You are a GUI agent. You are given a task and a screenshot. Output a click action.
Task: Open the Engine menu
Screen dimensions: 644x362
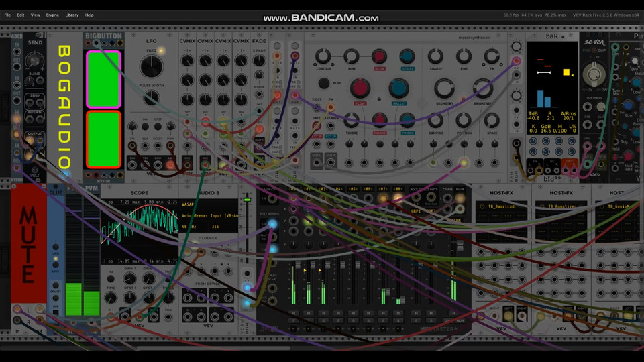(x=52, y=15)
